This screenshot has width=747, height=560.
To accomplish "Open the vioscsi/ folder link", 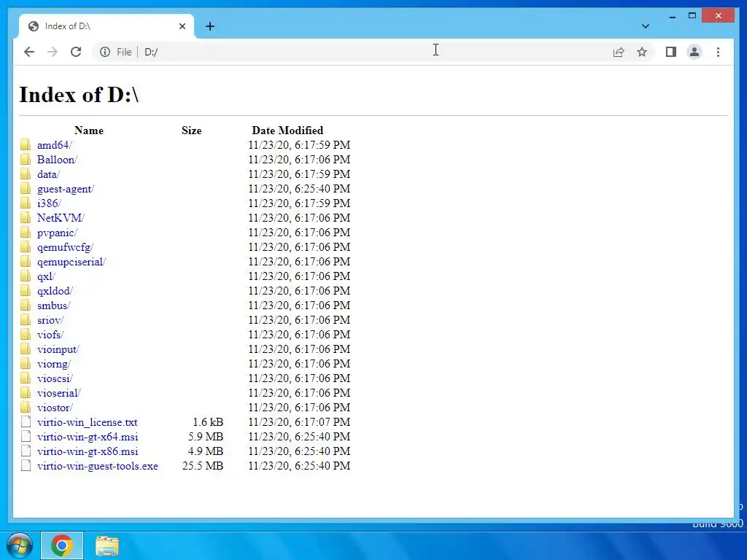I will 55,378.
